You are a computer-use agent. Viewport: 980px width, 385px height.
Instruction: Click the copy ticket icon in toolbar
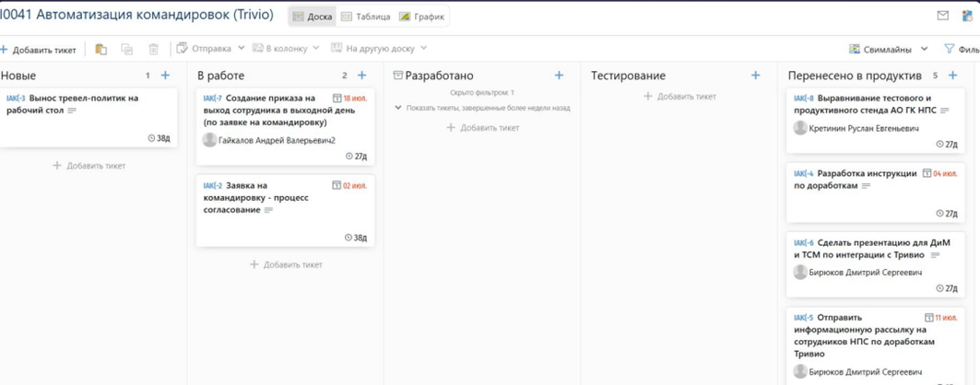tap(127, 49)
